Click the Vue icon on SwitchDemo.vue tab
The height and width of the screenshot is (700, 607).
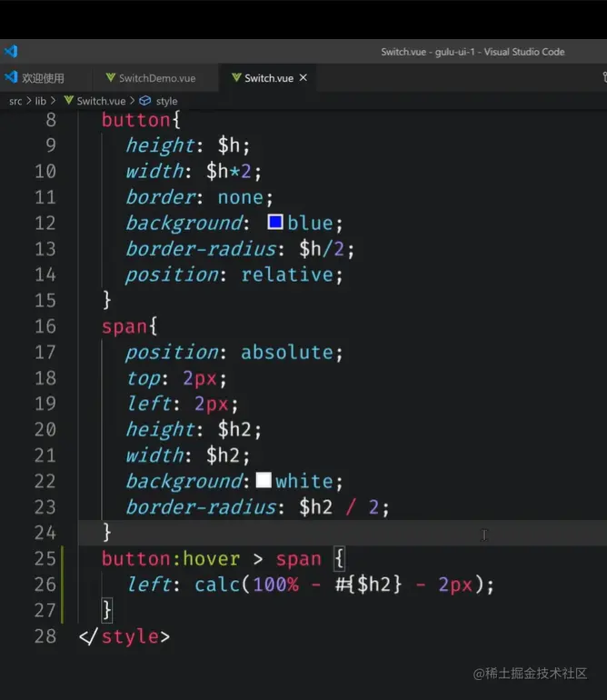pyautogui.click(x=110, y=77)
